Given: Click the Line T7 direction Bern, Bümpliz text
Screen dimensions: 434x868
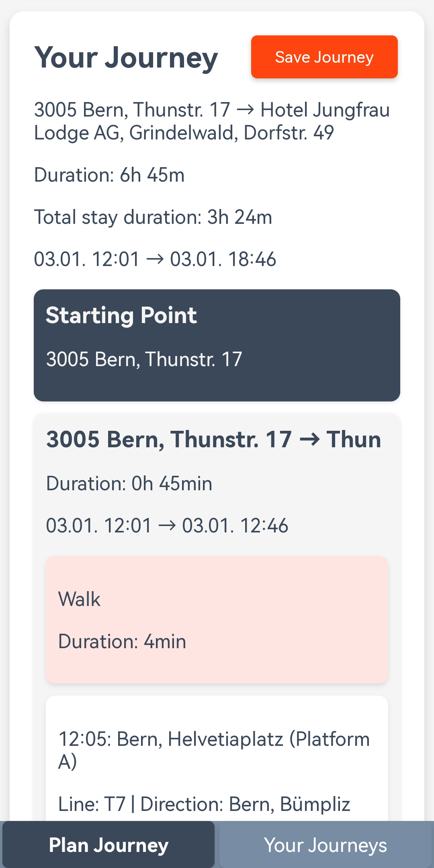Looking at the screenshot, I should pyautogui.click(x=204, y=804).
